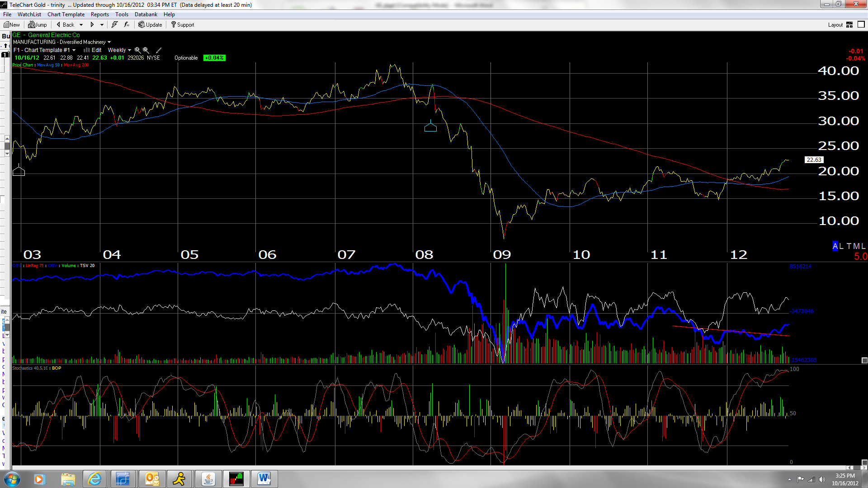Image resolution: width=868 pixels, height=488 pixels.
Task: Open Microsoft Word from the taskbar
Action: (264, 479)
